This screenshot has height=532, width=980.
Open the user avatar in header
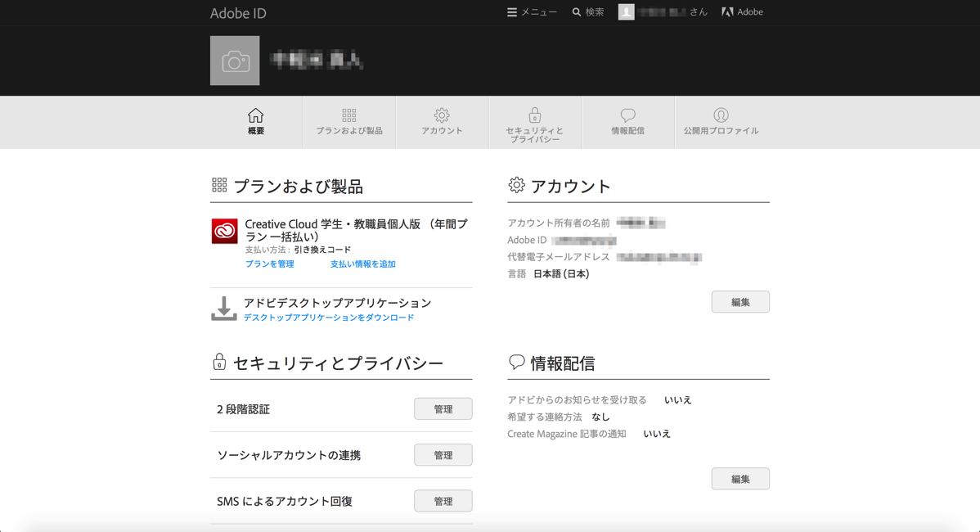[627, 12]
